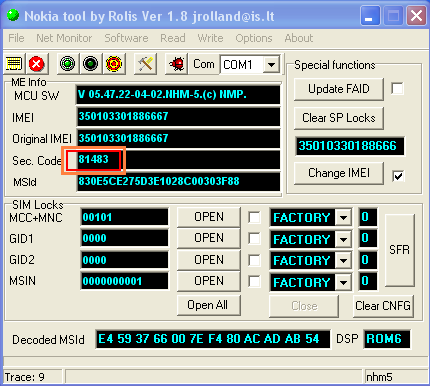Click the Open All button

(209, 305)
